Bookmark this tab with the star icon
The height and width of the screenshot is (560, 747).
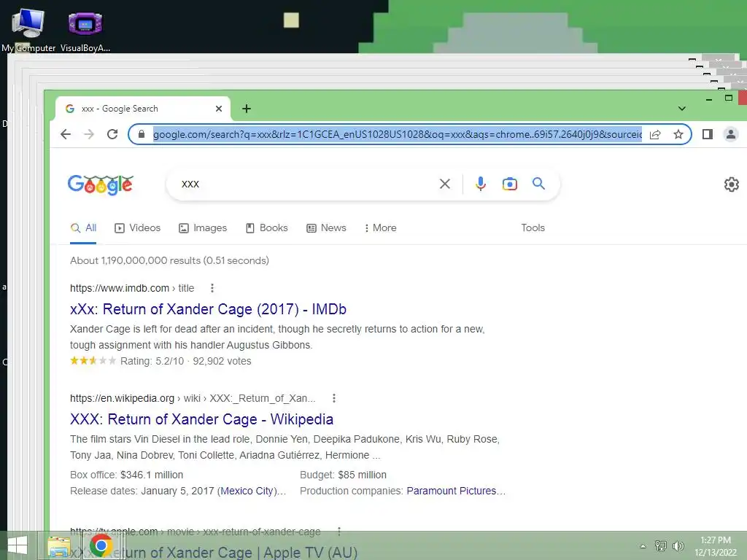pos(678,134)
